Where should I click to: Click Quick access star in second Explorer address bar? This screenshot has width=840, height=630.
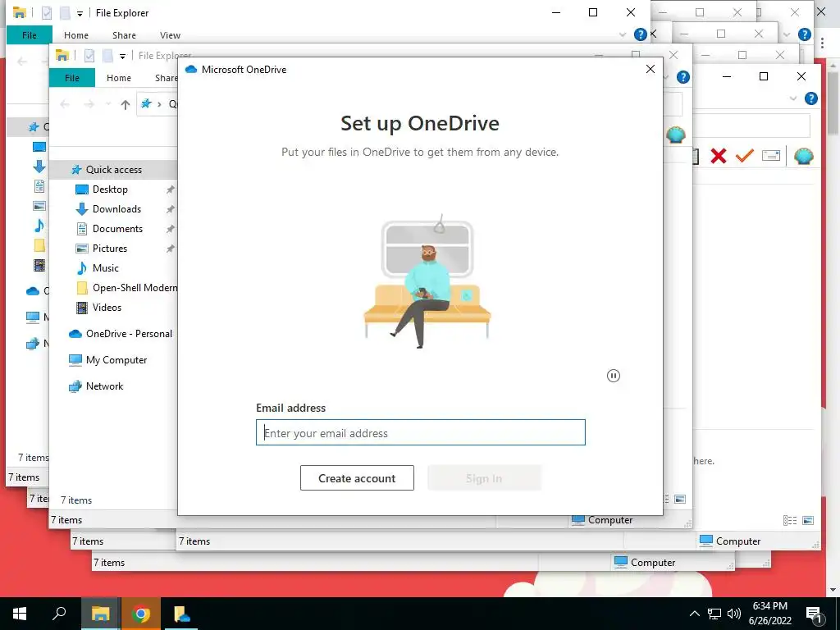point(146,104)
